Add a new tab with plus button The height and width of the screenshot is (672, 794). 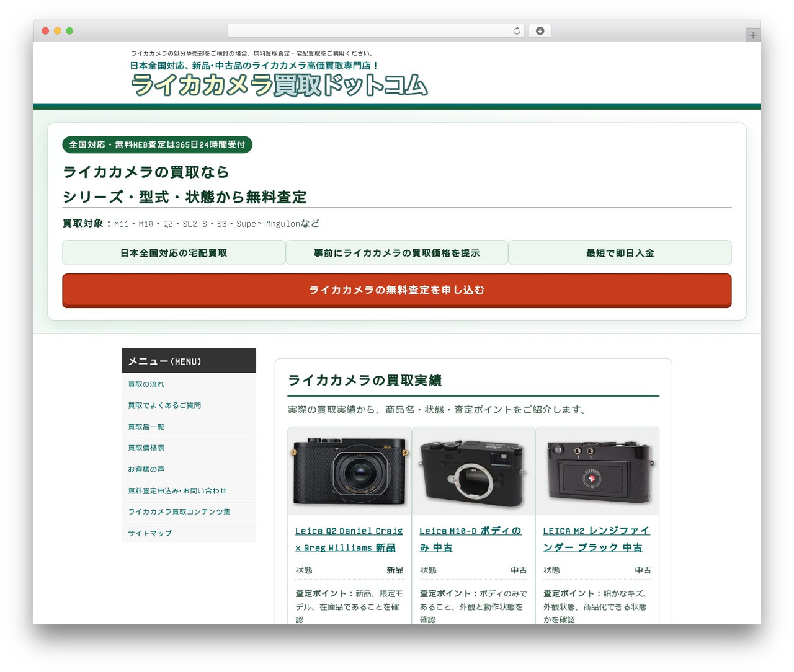[x=752, y=35]
